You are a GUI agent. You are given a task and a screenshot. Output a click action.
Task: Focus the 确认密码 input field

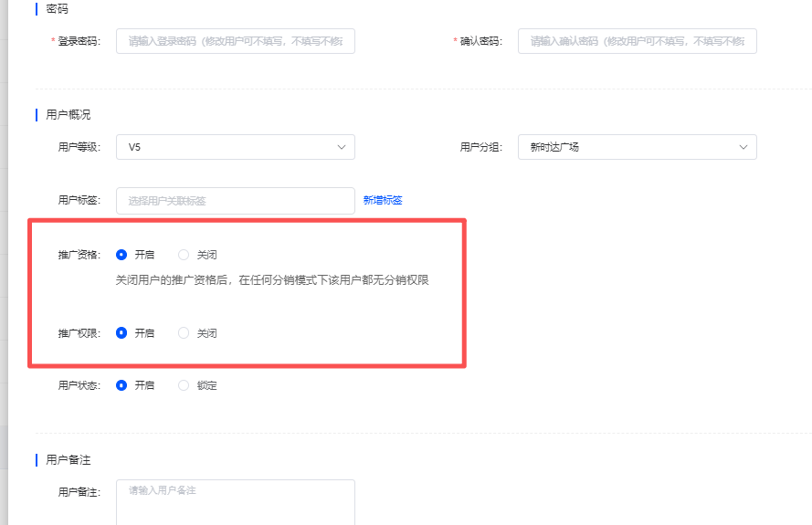637,41
